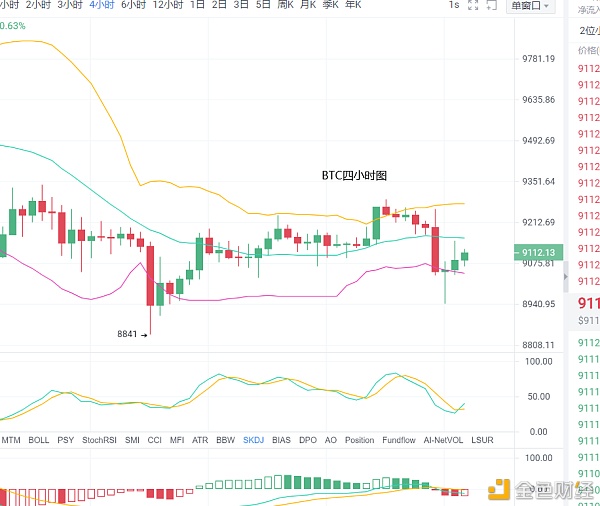Click the add window icon

click(491, 5)
